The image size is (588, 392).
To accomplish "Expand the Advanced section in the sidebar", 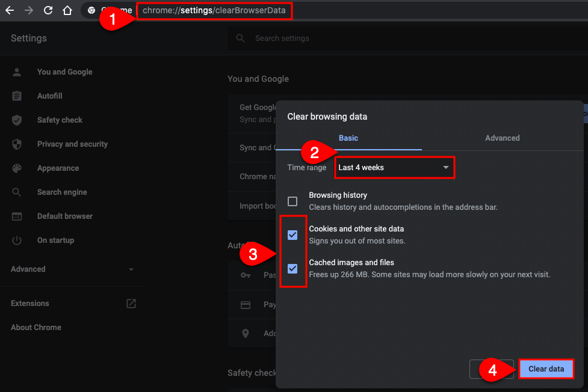I will 72,269.
